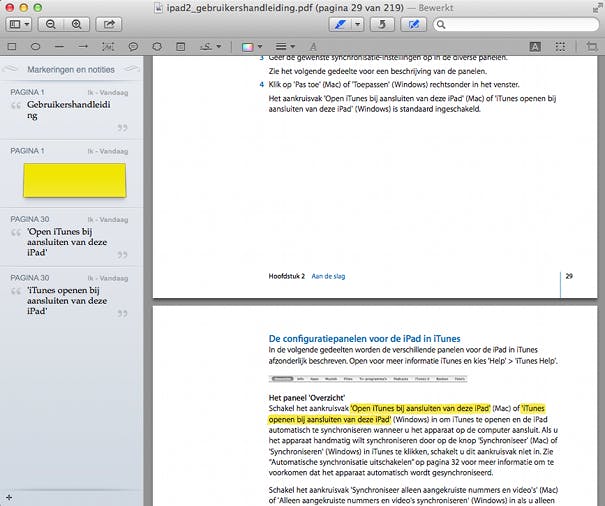
Task: Rotate the page with the rotate button
Action: coord(382,25)
